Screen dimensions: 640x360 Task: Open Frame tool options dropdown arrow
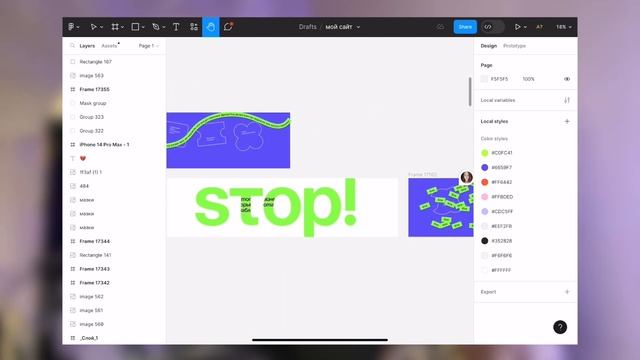pyautogui.click(x=122, y=27)
